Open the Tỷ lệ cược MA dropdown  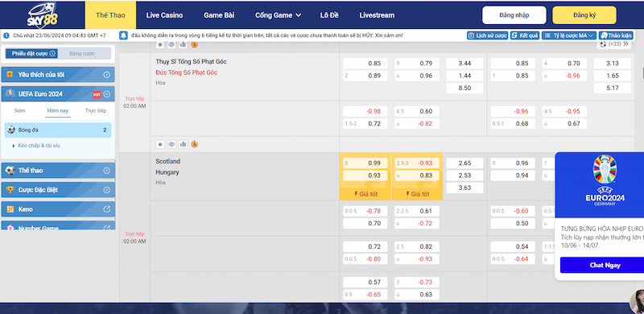(x=569, y=35)
